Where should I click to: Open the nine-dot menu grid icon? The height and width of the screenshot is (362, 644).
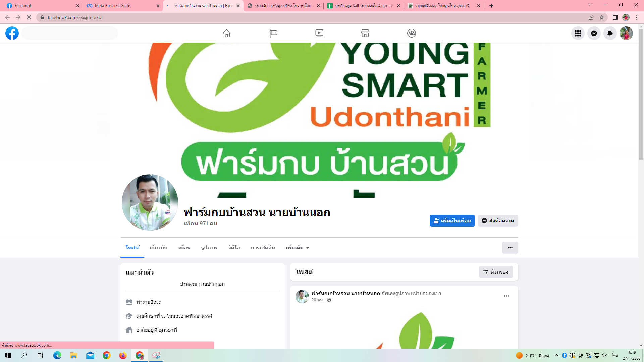(578, 33)
